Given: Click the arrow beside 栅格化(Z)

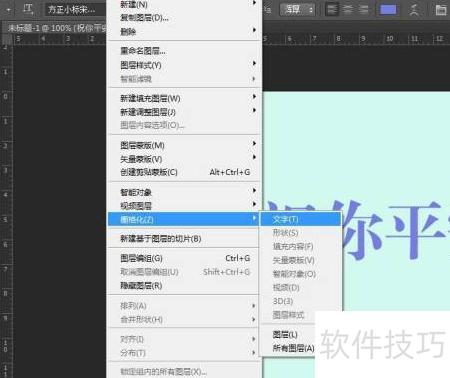Looking at the screenshot, I should pos(254,218).
